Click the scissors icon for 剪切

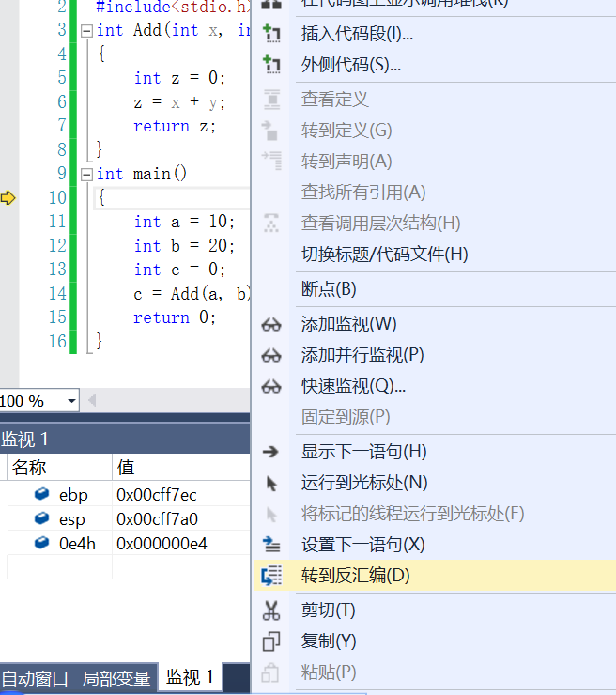coord(271,610)
